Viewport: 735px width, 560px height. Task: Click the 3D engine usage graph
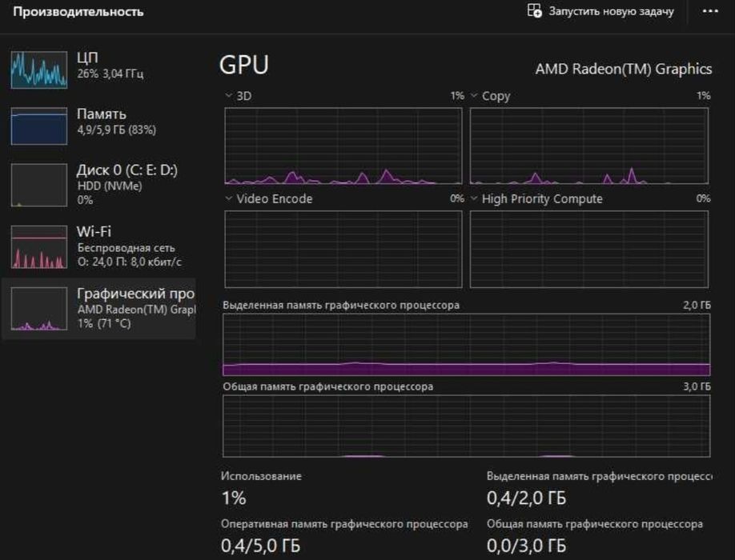point(343,146)
